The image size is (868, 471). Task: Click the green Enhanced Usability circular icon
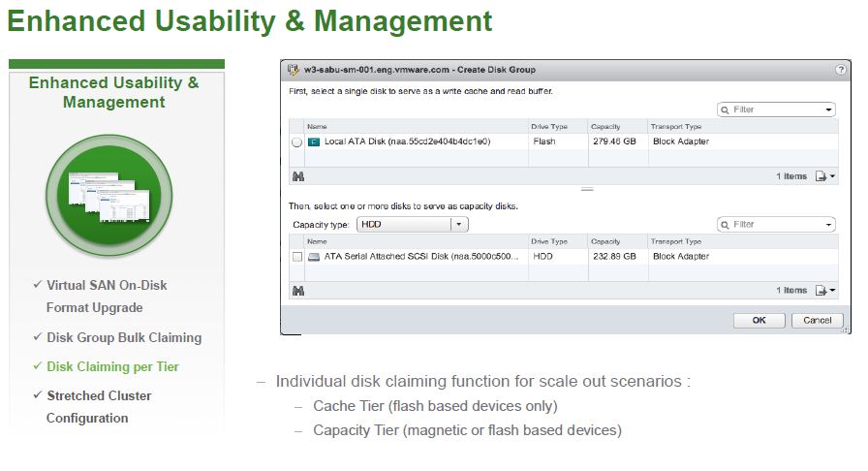click(108, 197)
